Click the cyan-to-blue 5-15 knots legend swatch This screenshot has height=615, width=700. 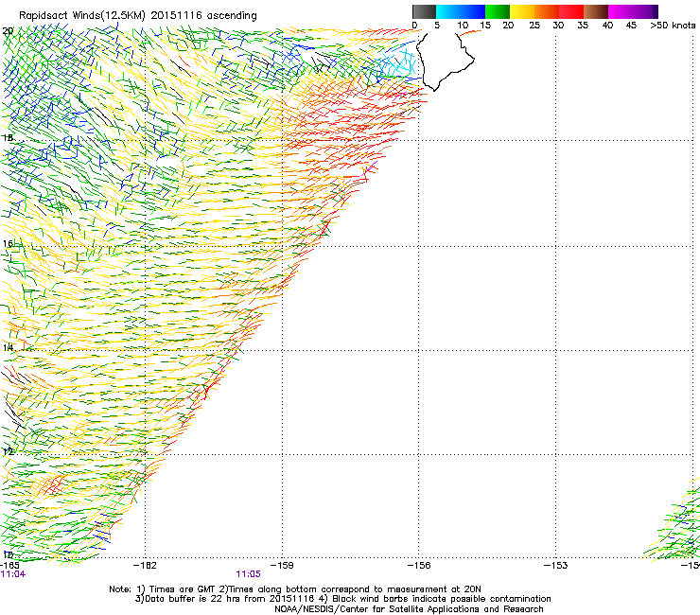tap(461, 11)
